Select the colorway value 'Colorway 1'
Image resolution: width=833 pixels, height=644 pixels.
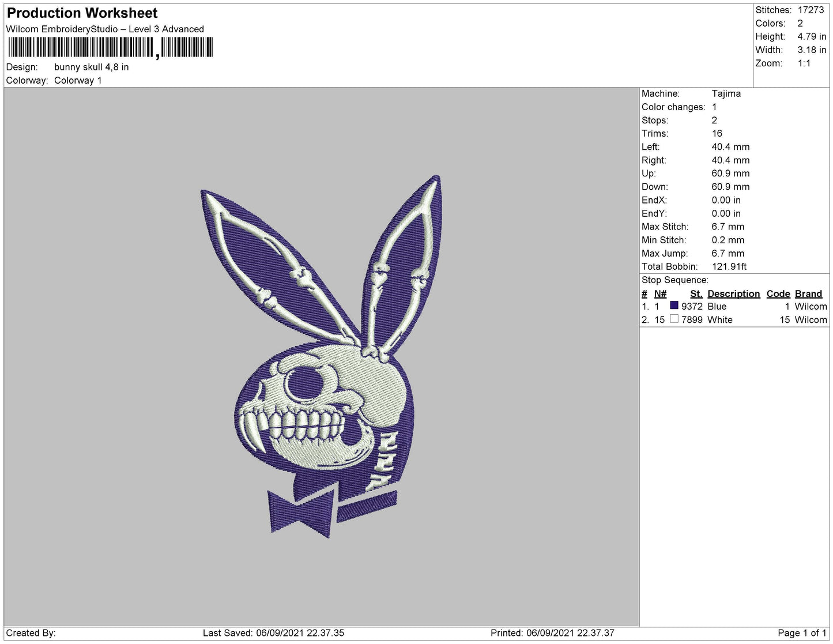(x=78, y=80)
